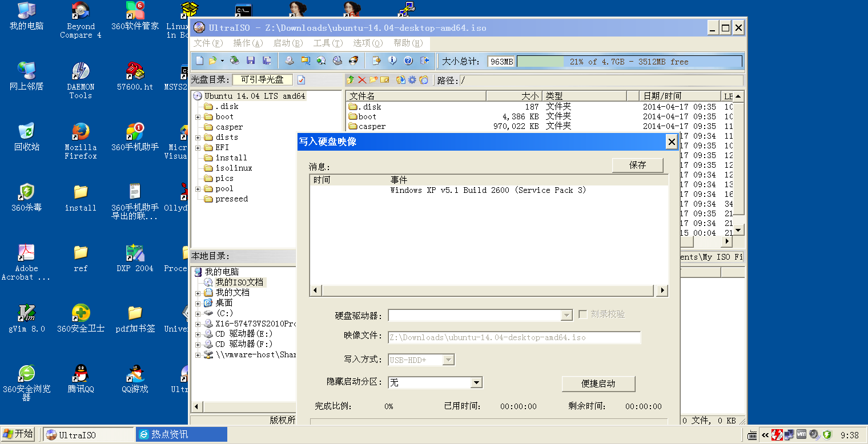Open the 操作(A) menu
This screenshot has height=444, width=868.
point(248,43)
